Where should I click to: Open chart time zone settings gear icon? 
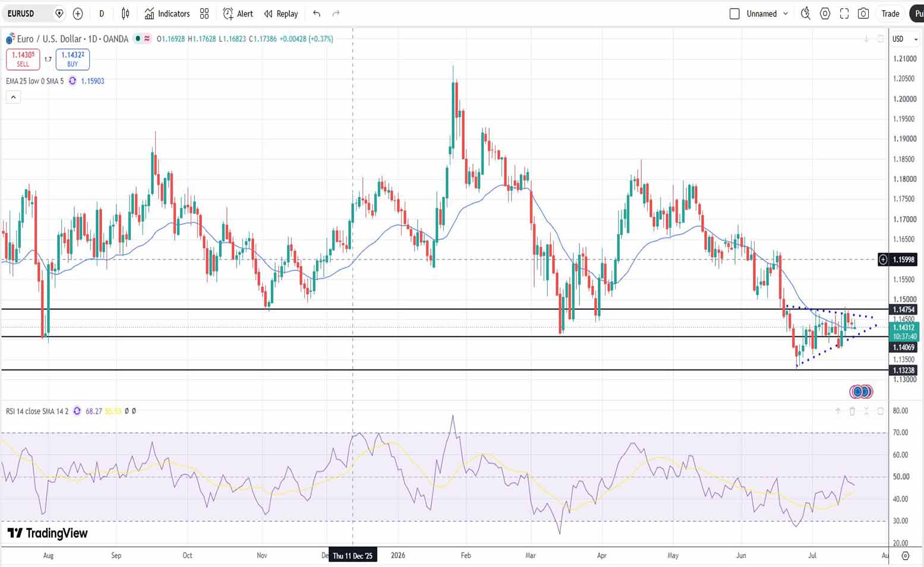(x=906, y=556)
